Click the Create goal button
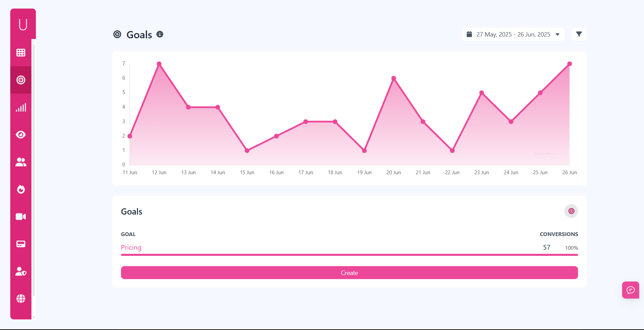The image size is (644, 330). [349, 273]
